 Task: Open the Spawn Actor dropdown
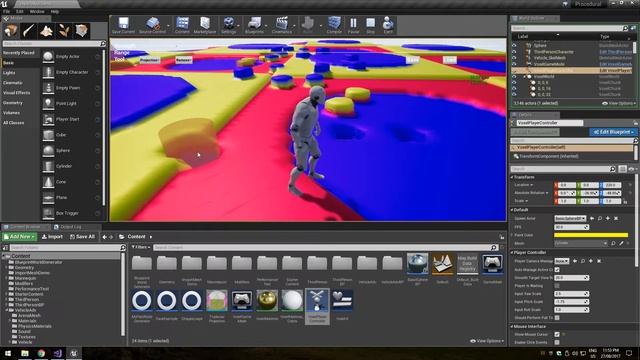coord(570,218)
